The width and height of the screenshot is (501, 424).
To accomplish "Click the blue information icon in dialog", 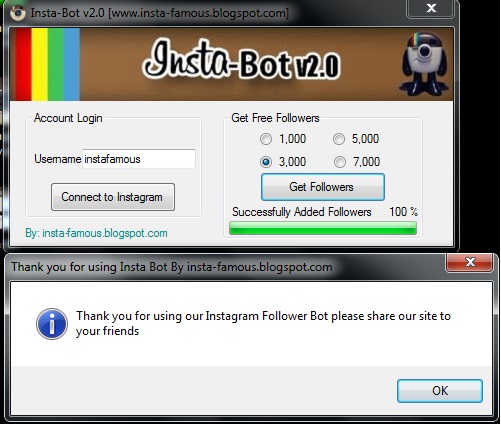I will (52, 324).
